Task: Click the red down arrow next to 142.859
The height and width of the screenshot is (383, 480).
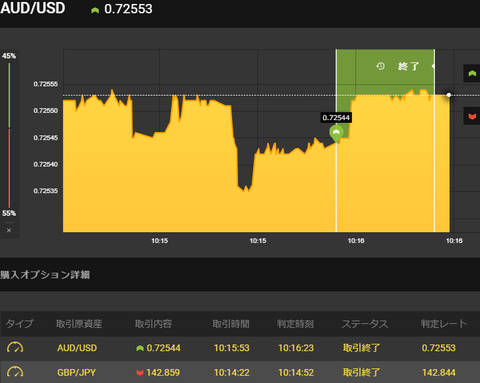Action: click(140, 373)
